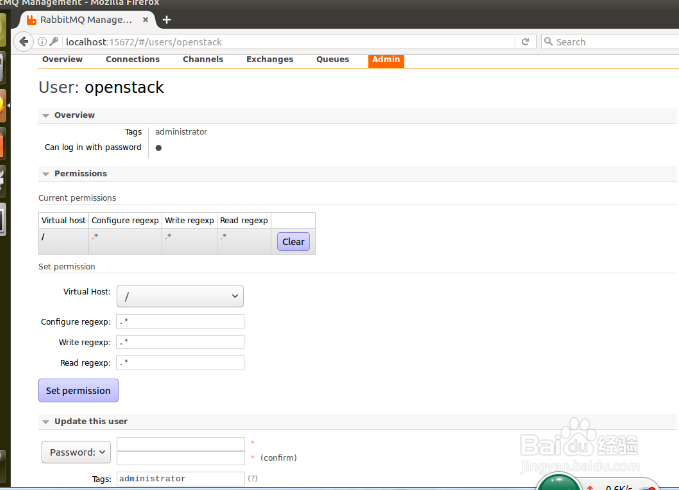Click the Write regexp input field
Viewport: 679px width, 490px height.
[180, 342]
